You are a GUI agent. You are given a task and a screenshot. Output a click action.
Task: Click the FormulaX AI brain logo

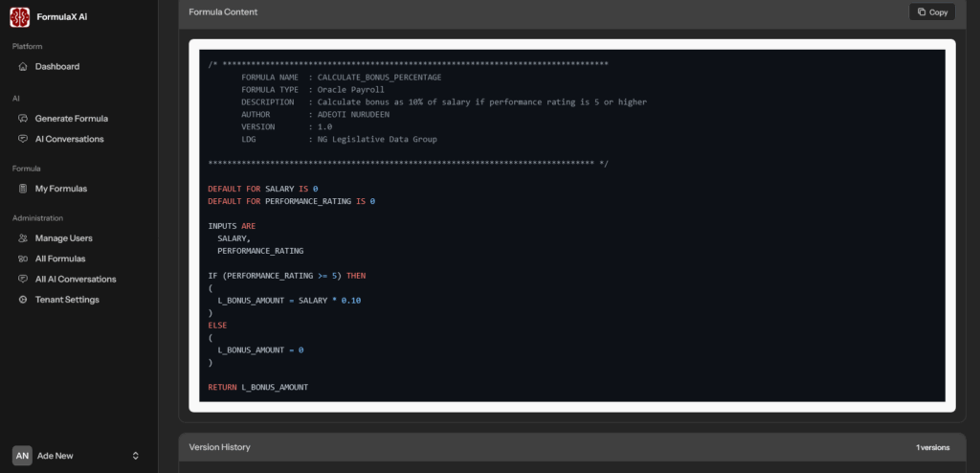point(20,17)
